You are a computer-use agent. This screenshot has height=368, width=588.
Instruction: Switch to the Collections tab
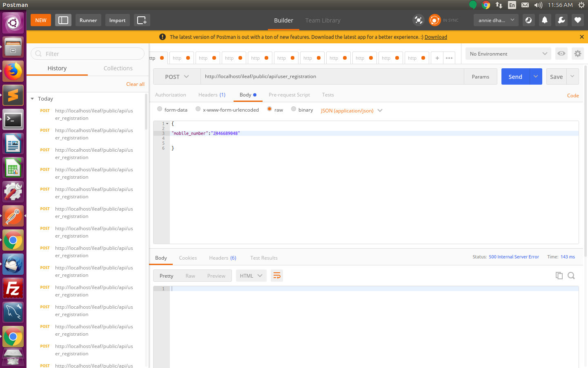(118, 68)
